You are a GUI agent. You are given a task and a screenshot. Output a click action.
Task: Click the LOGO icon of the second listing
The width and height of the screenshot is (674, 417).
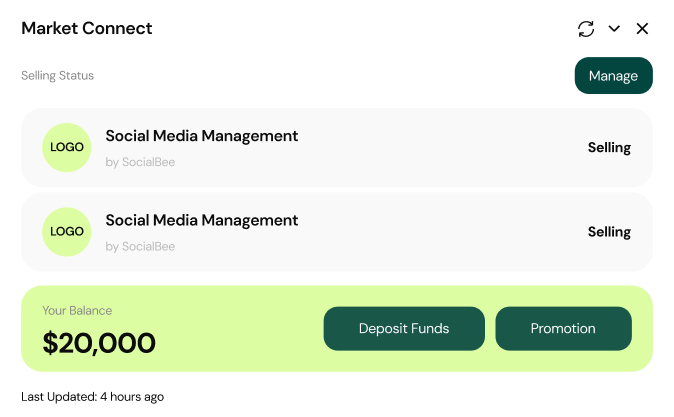(x=67, y=231)
